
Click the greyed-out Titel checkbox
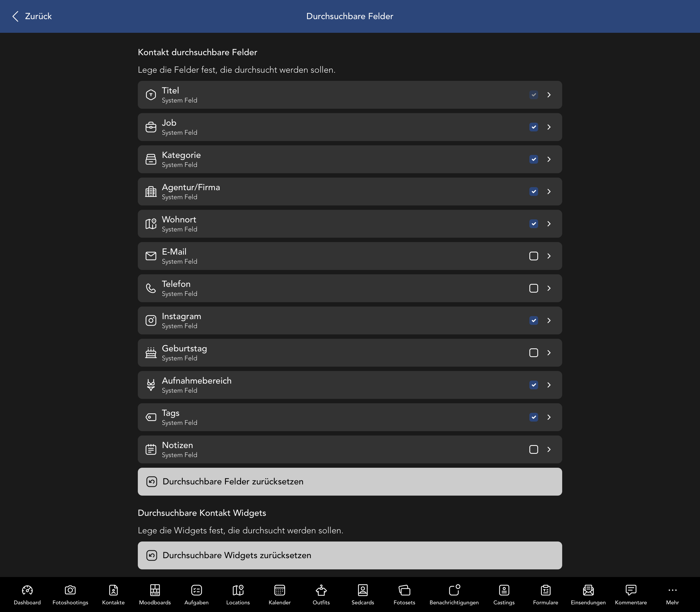[x=533, y=95]
